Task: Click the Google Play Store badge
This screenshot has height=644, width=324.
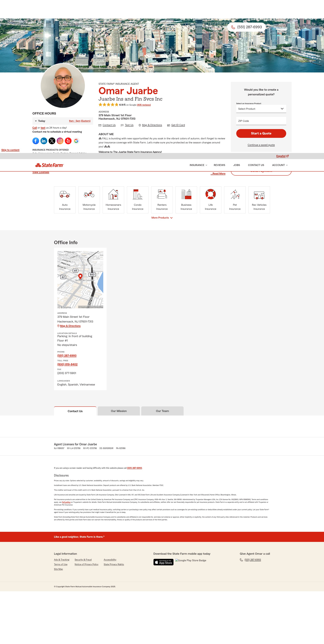Action: click(x=191, y=560)
